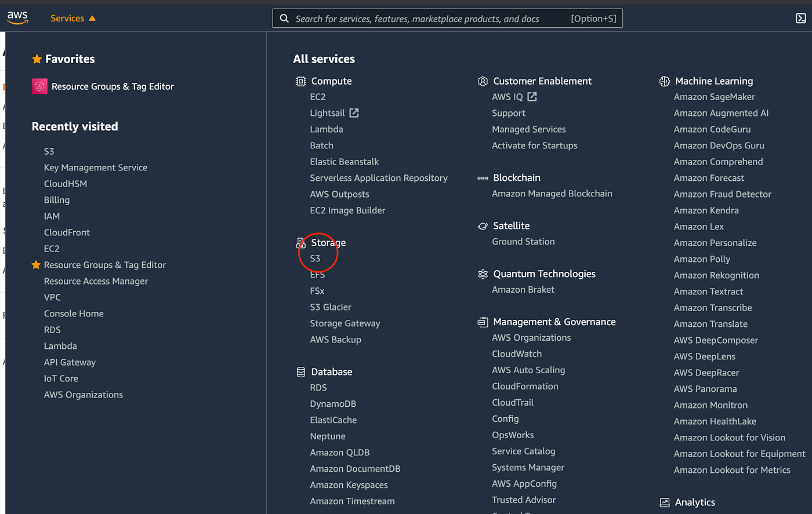The width and height of the screenshot is (812, 514).
Task: Open S3 from Recently visited
Action: point(49,151)
